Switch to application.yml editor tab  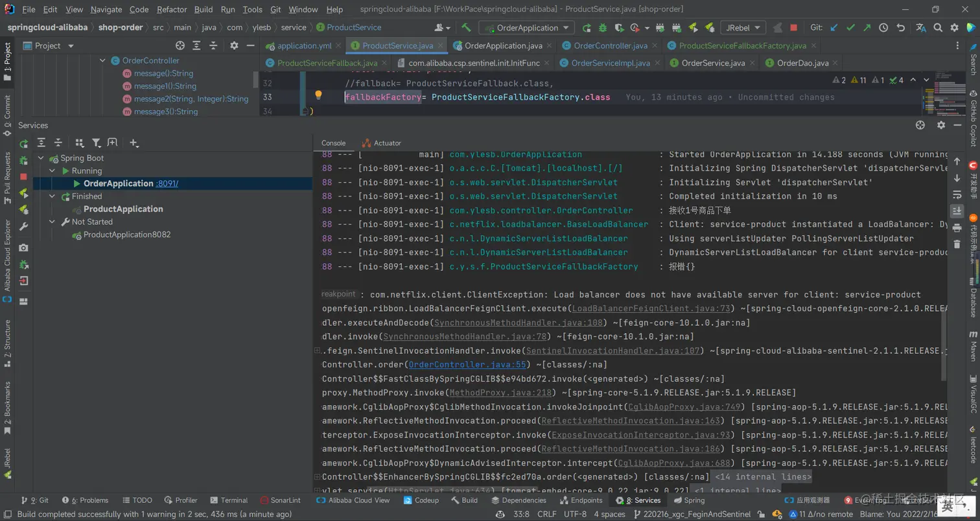pyautogui.click(x=303, y=45)
